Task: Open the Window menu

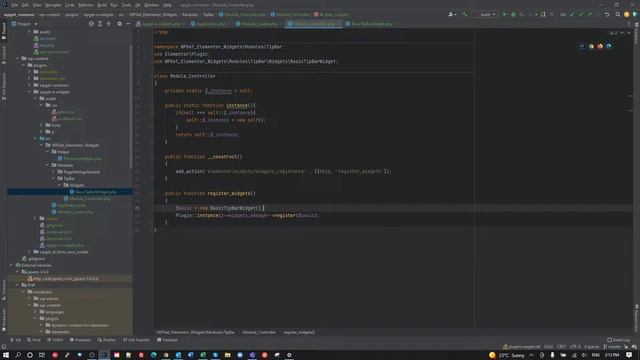Action: [151, 5]
